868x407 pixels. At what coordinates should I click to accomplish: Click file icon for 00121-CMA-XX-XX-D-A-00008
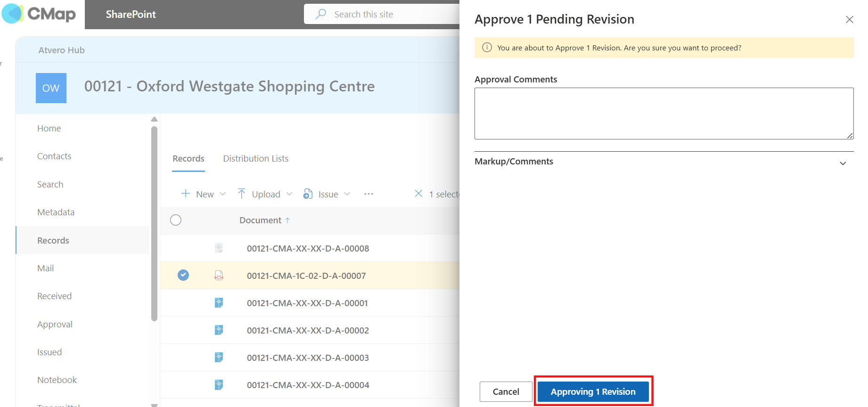tap(219, 248)
